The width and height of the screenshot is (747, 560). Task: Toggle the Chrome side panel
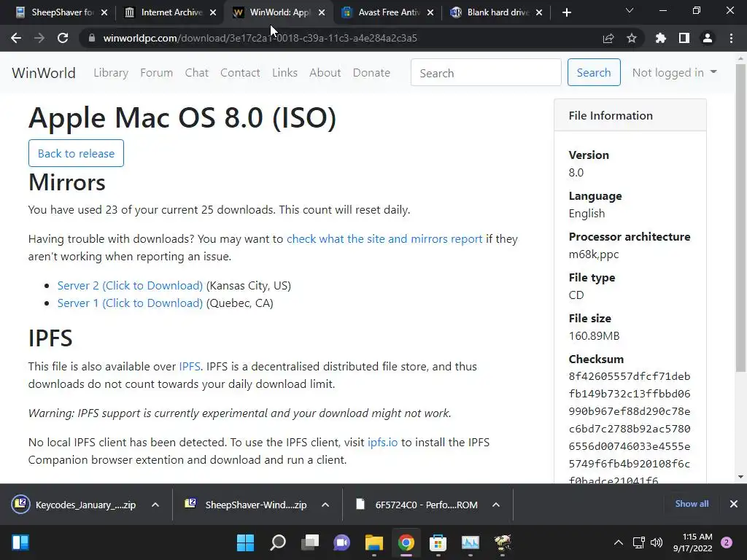click(x=684, y=38)
